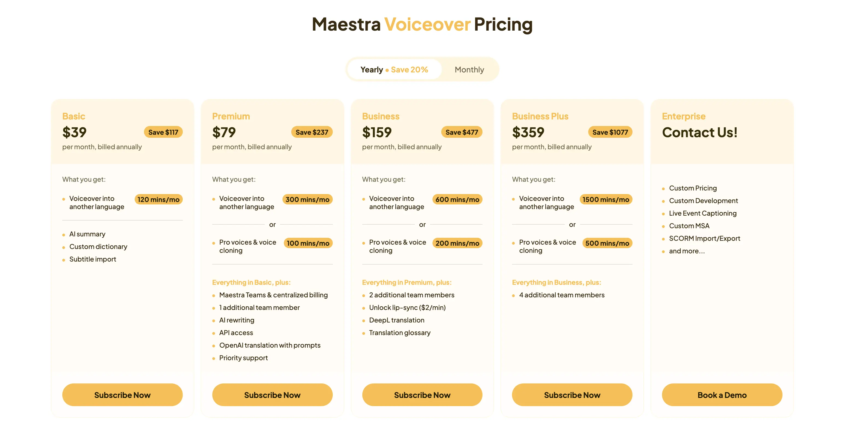This screenshot has height=431, width=868.
Task: Click the Basic plan title
Action: 74,116
